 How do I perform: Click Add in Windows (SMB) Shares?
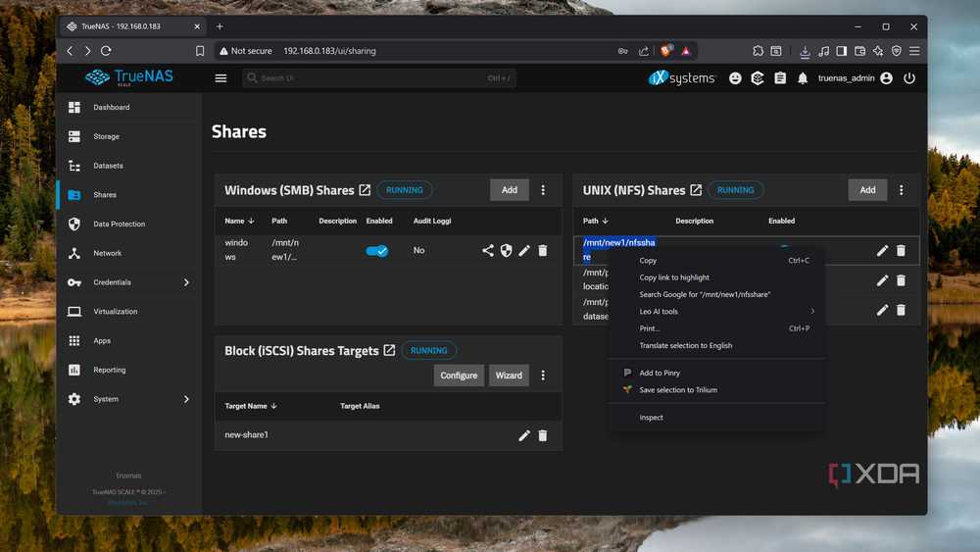tap(510, 190)
